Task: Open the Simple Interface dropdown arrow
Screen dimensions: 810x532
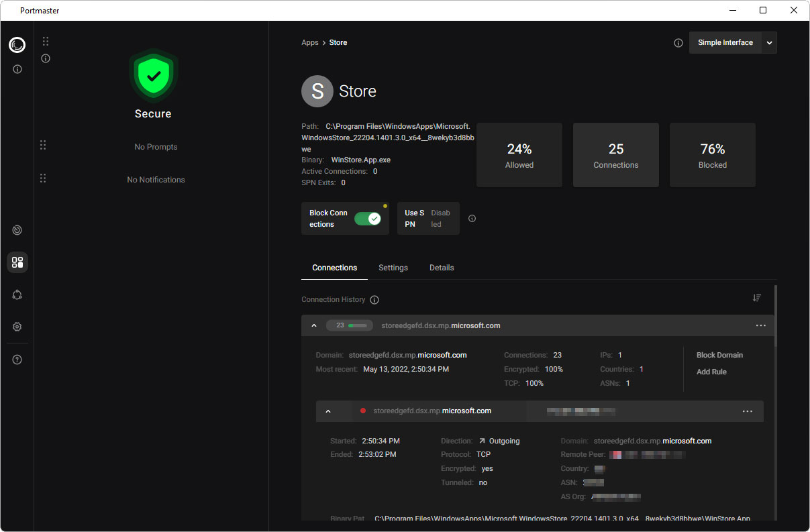Action: [x=769, y=43]
